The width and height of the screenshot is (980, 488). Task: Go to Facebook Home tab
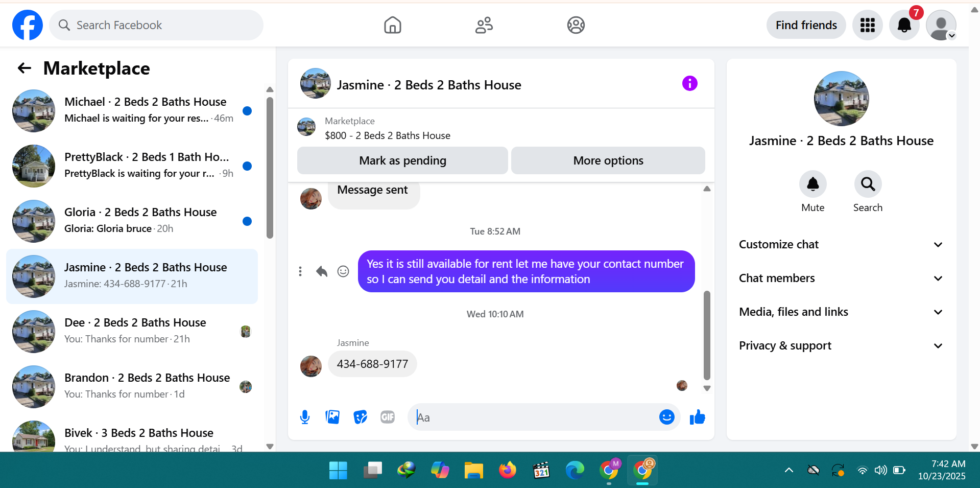point(392,25)
